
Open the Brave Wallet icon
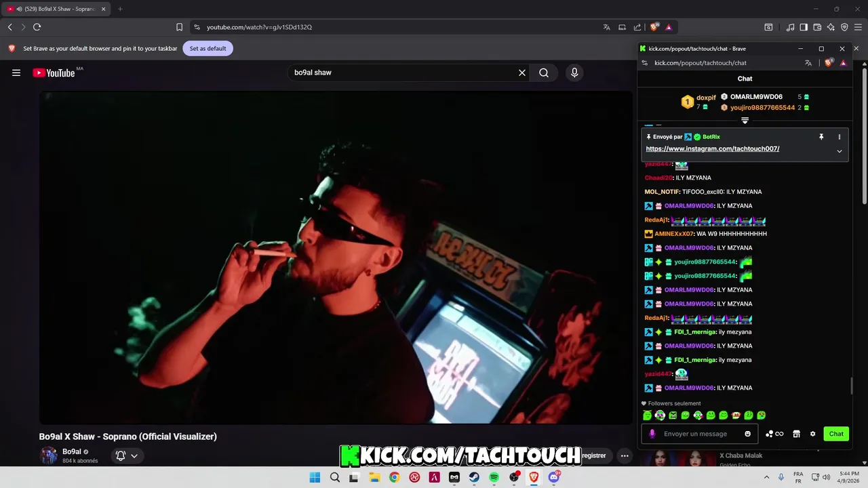pos(817,27)
